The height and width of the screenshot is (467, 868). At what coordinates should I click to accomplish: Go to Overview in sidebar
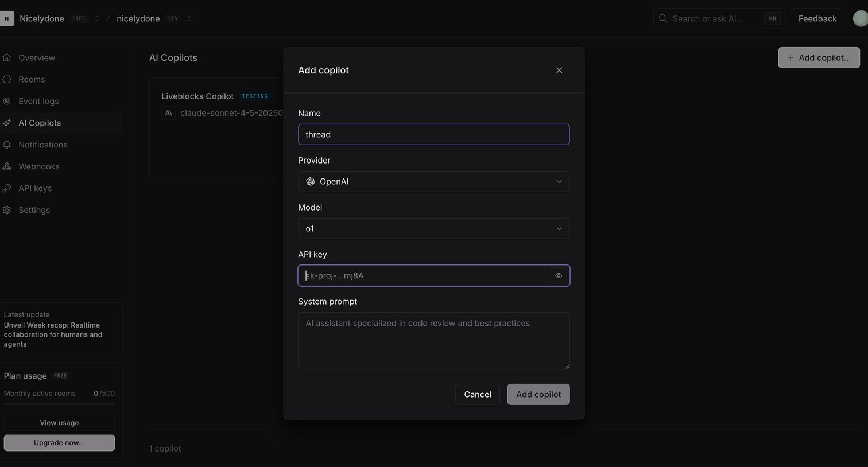point(61,57)
